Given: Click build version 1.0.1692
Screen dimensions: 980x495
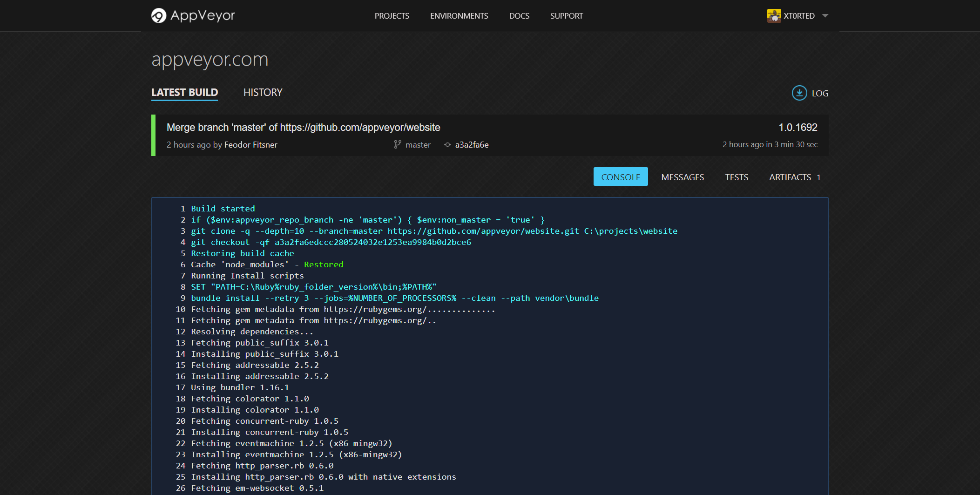Looking at the screenshot, I should click(x=798, y=128).
